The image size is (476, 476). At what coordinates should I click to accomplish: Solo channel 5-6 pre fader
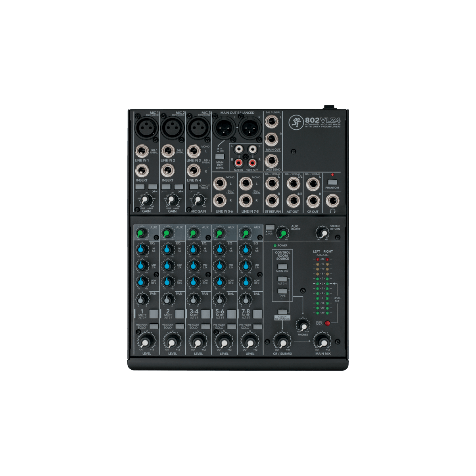pos(231,326)
